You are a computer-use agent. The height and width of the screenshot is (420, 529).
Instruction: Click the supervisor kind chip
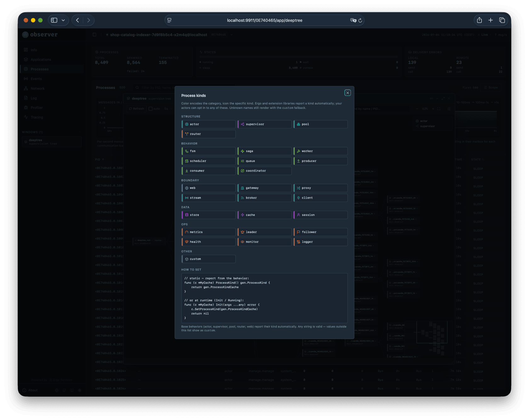coord(264,124)
